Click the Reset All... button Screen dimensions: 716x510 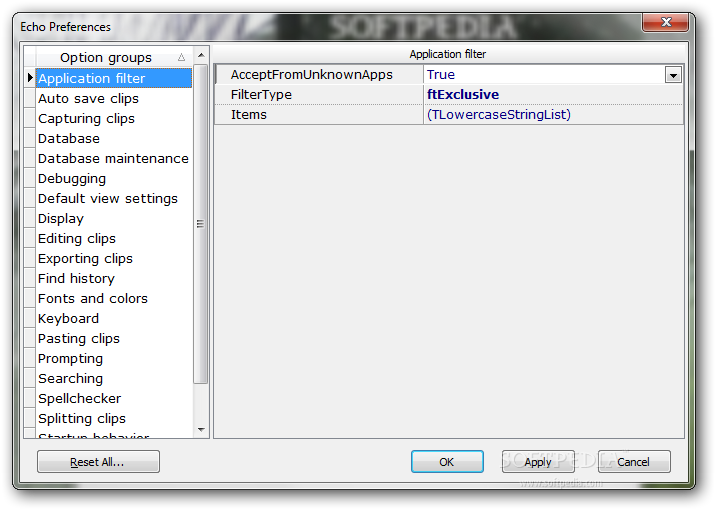(x=98, y=462)
